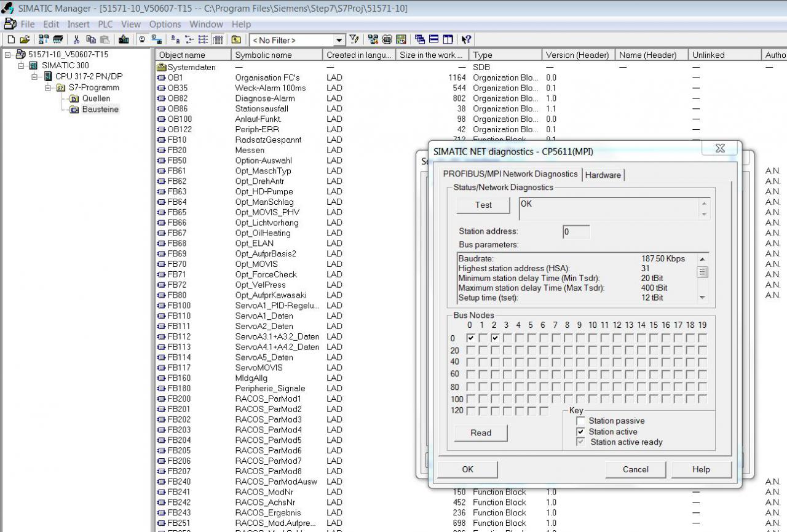Click the Open project folder icon
787x532 pixels.
pos(24,40)
